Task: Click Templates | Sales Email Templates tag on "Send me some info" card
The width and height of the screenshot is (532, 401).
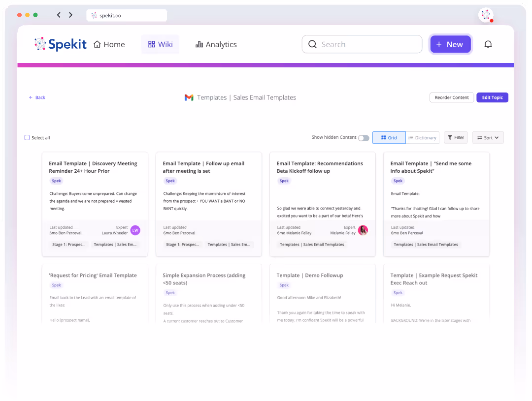Action: [x=426, y=245]
